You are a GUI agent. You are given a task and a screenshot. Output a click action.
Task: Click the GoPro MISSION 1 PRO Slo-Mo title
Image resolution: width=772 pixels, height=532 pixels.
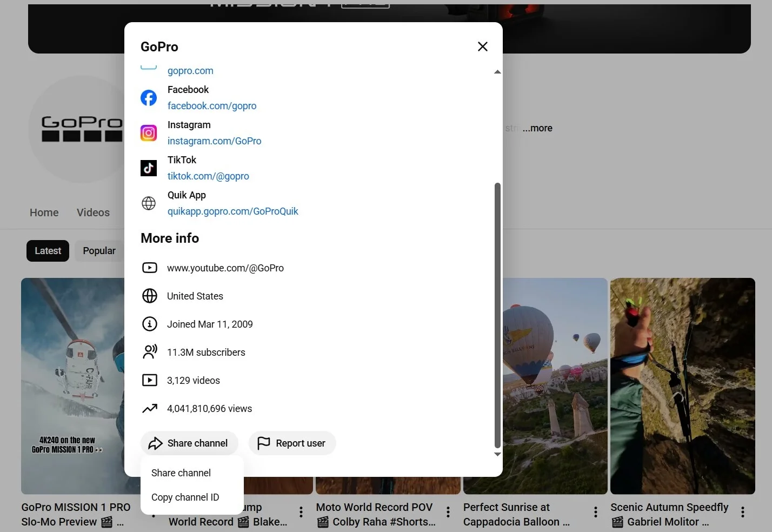coord(76,515)
